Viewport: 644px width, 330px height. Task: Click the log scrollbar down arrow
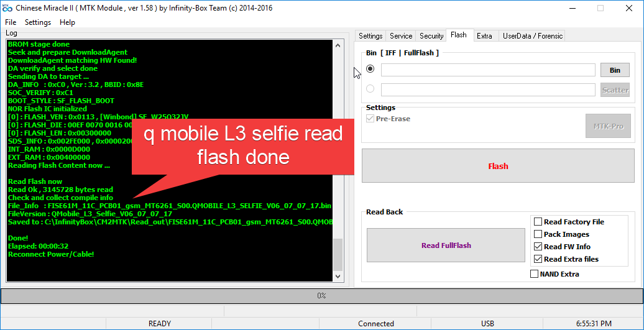tap(338, 276)
